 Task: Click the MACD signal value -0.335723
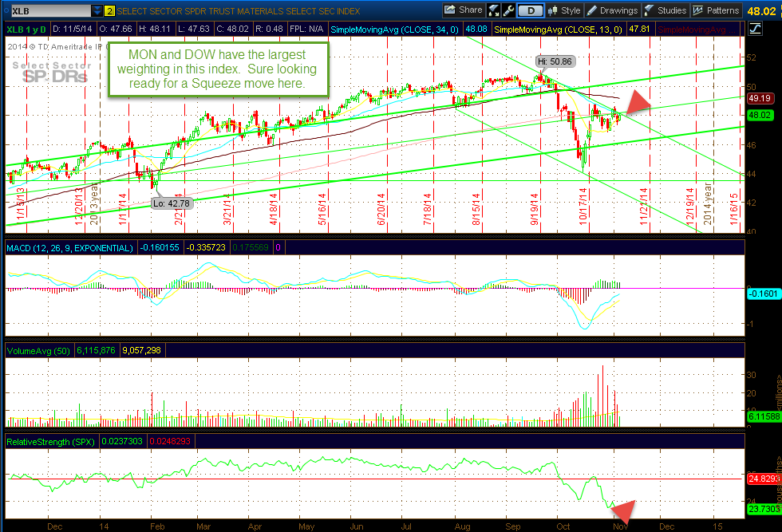pos(206,248)
